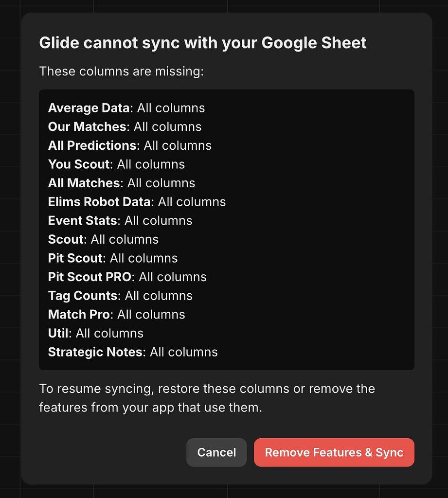Click the Cancel button
Image resolution: width=448 pixels, height=498 pixels.
pyautogui.click(x=216, y=452)
